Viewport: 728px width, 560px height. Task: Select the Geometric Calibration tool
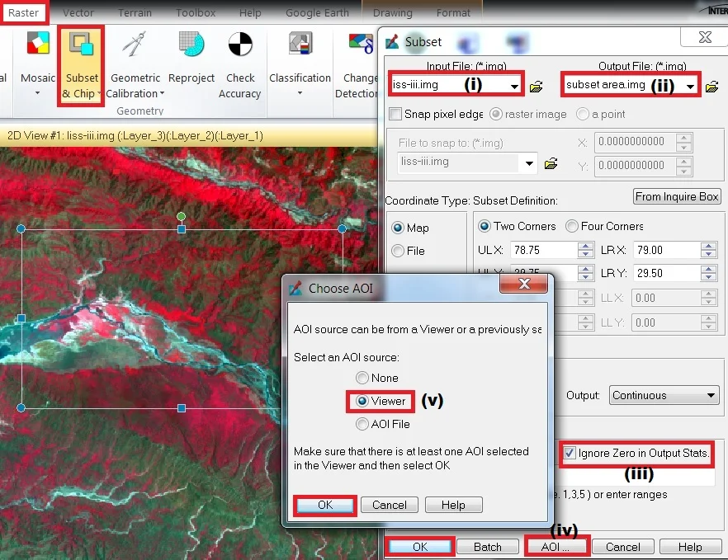[135, 64]
